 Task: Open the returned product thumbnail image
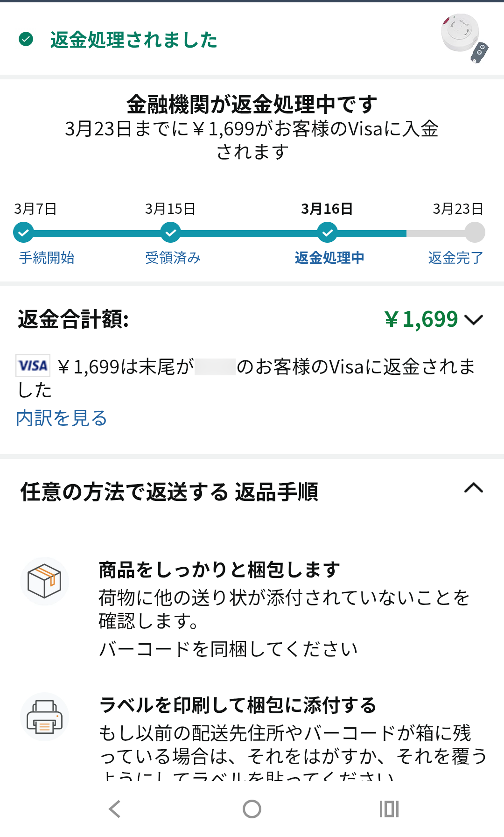click(464, 38)
